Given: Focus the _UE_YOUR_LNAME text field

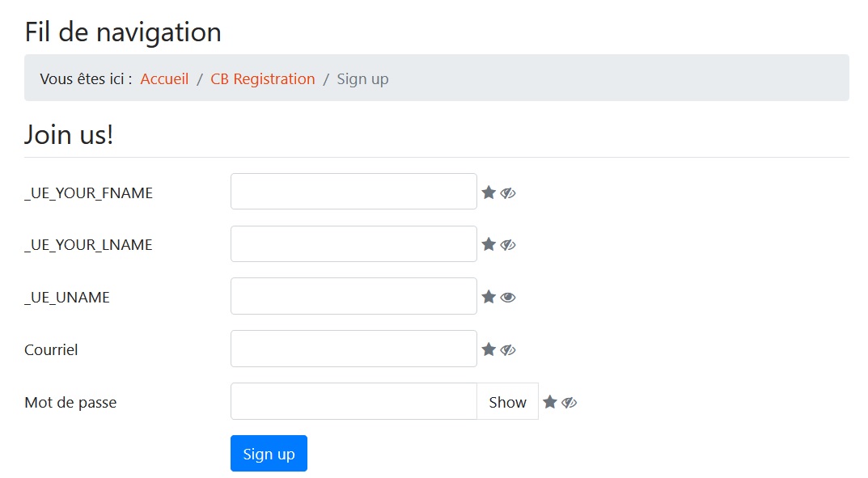Looking at the screenshot, I should [354, 244].
